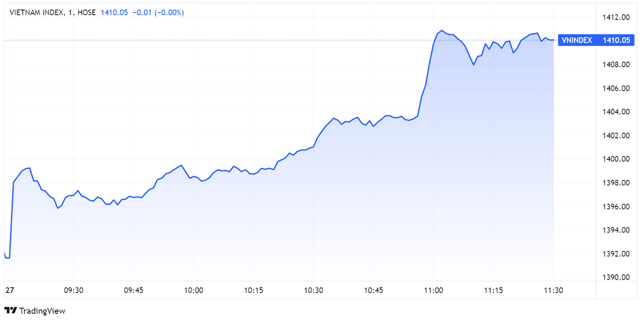Click the 1404.00 price scale label

[x=616, y=112]
